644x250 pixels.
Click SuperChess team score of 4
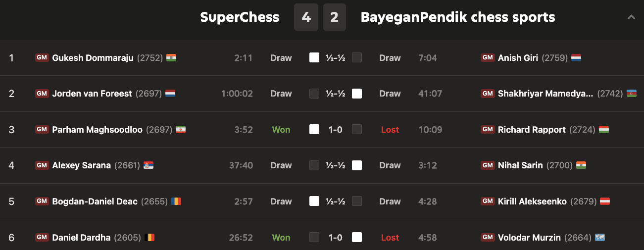(306, 17)
